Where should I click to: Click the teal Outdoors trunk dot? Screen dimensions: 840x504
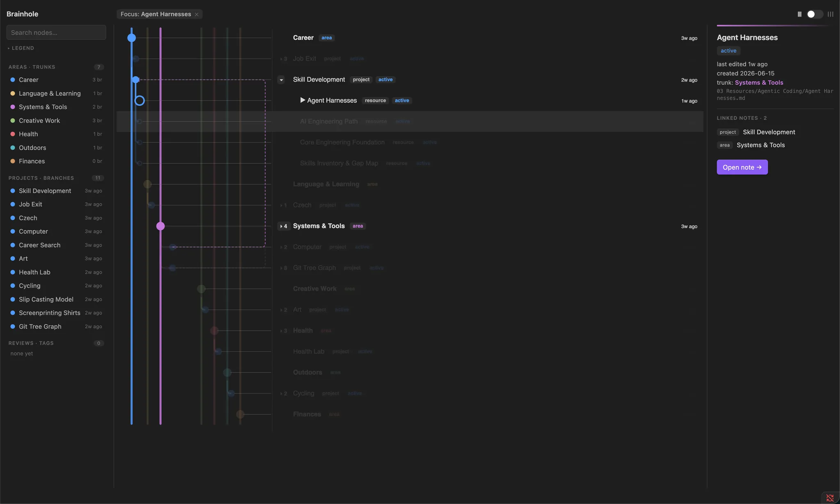13,148
